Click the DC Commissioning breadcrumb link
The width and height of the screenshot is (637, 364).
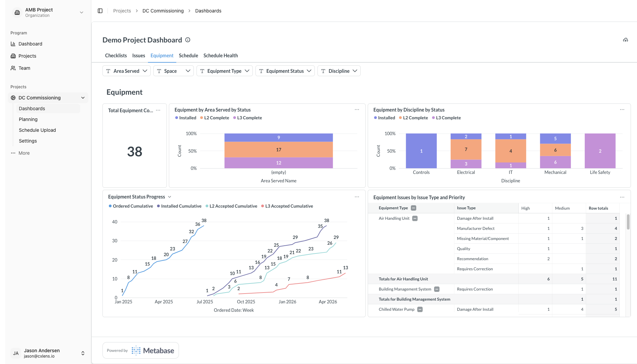163,11
